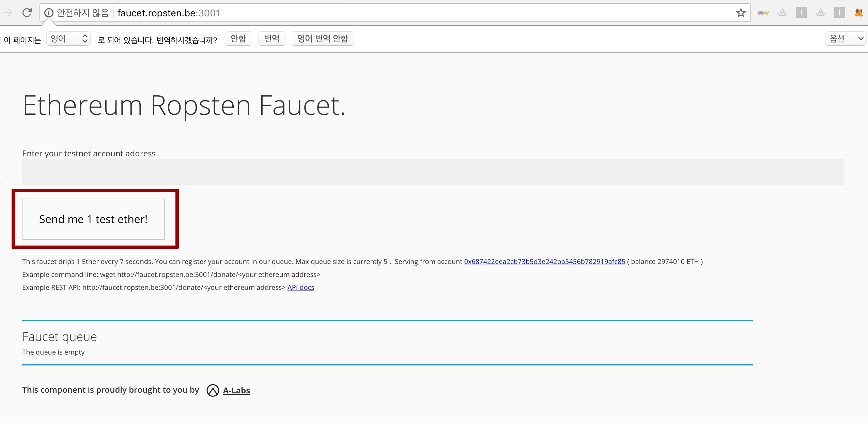
Task: Open the 영어 language dropdown
Action: [x=68, y=38]
